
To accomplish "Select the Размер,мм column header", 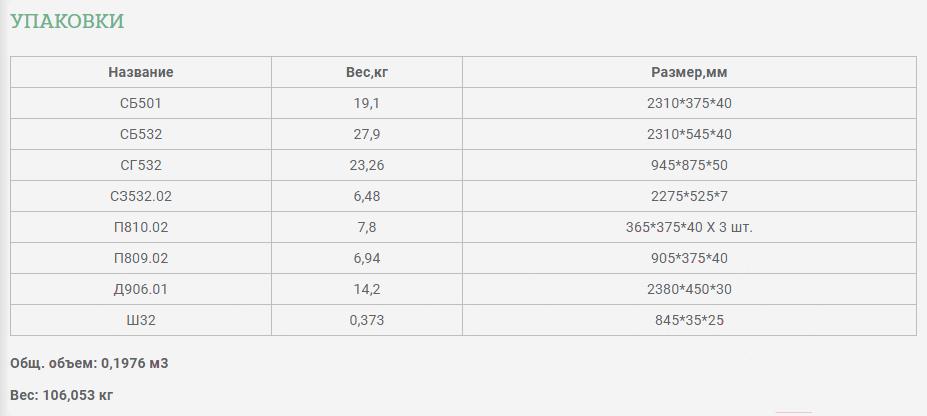I will point(689,72).
